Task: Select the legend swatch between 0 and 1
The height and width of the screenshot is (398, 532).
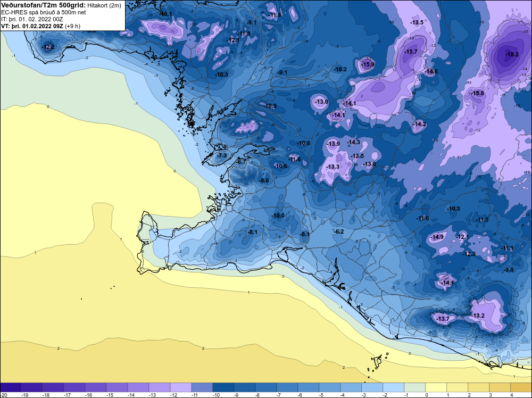Action: click(436, 387)
